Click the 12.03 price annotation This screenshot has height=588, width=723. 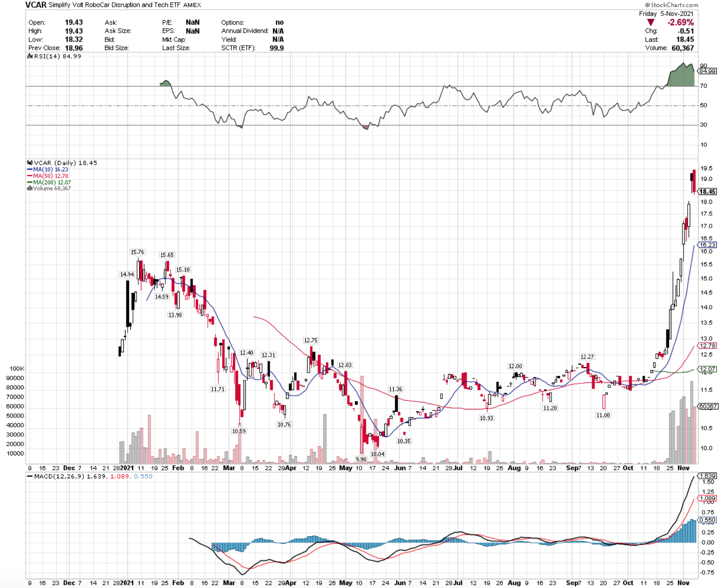(345, 365)
